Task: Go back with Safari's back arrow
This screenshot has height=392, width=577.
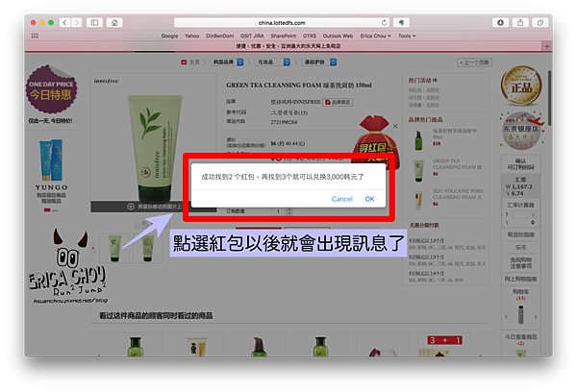Action: pos(64,23)
